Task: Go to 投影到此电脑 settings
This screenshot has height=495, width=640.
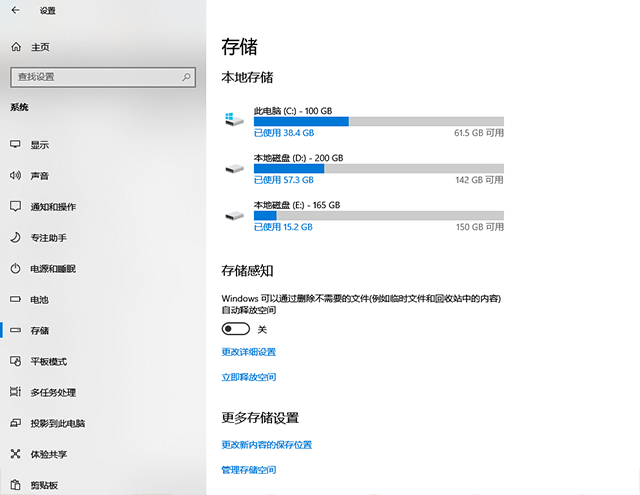Action: pos(58,424)
